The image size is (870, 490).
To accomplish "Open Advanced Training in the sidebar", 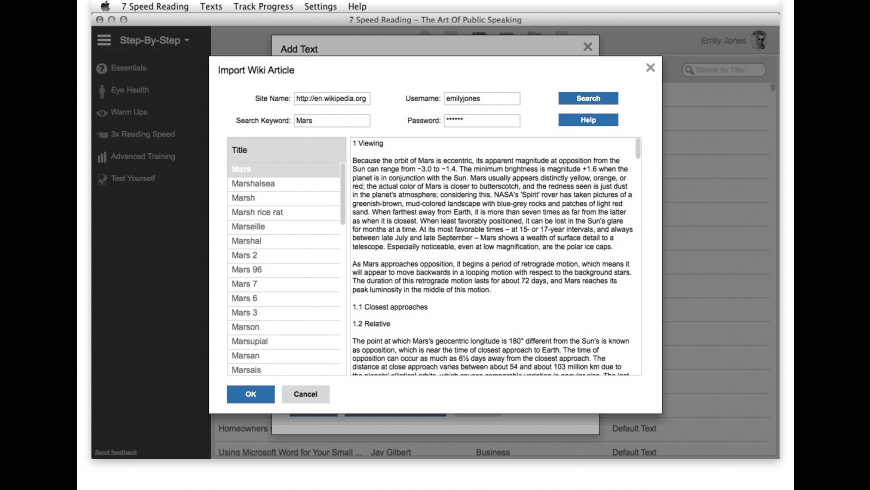I will (x=143, y=156).
